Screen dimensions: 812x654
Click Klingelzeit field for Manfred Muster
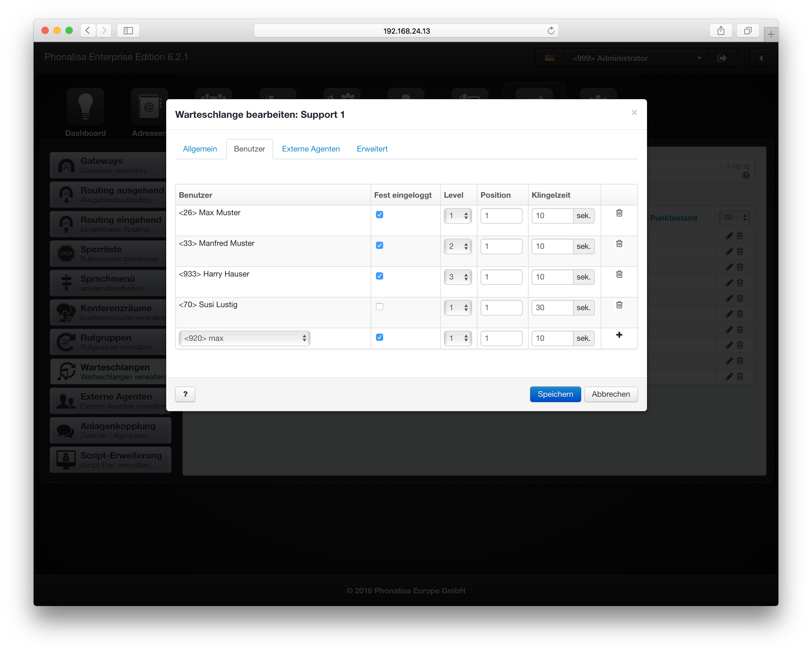pyautogui.click(x=552, y=246)
